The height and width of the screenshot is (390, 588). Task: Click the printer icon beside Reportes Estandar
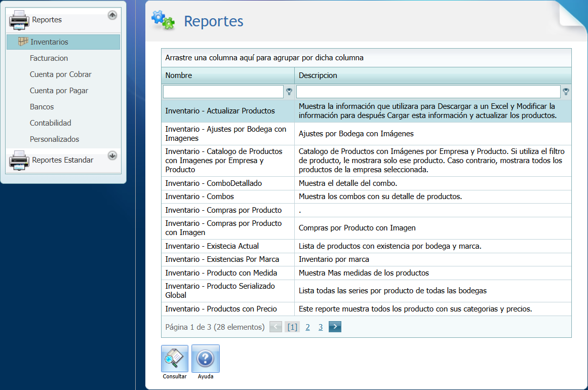pyautogui.click(x=19, y=160)
